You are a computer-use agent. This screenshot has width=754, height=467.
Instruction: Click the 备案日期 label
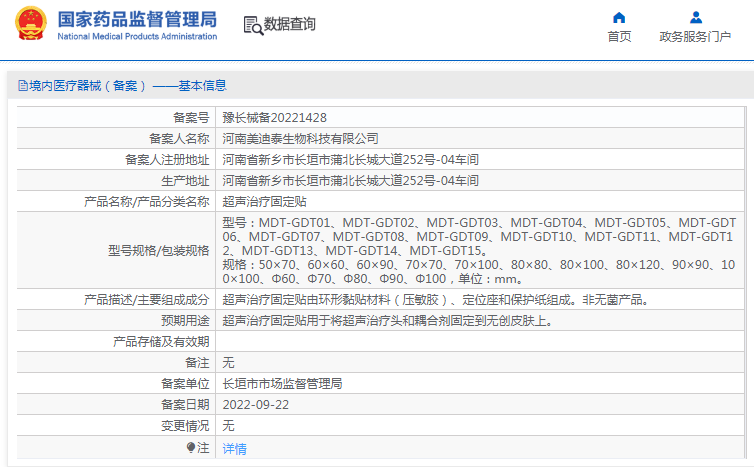(185, 405)
